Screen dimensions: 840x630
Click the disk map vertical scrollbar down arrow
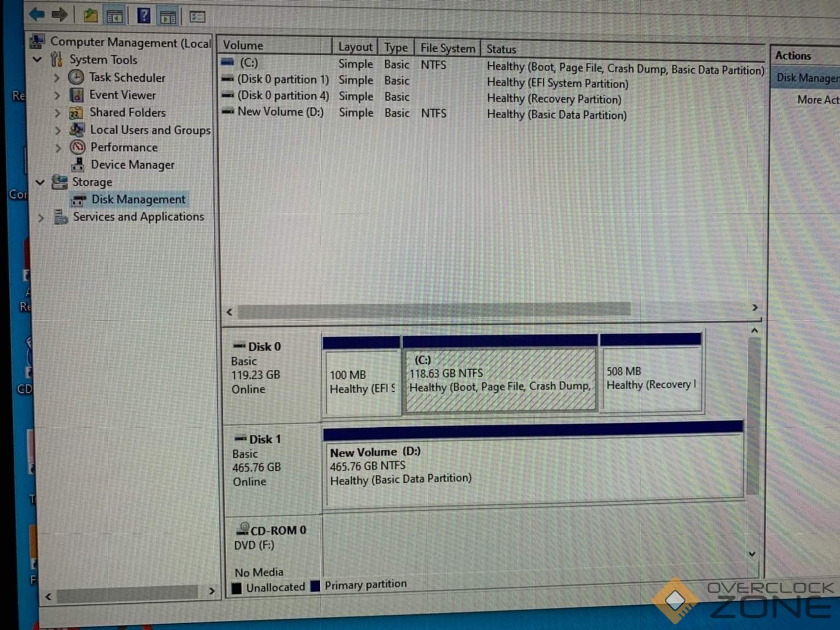coord(752,553)
